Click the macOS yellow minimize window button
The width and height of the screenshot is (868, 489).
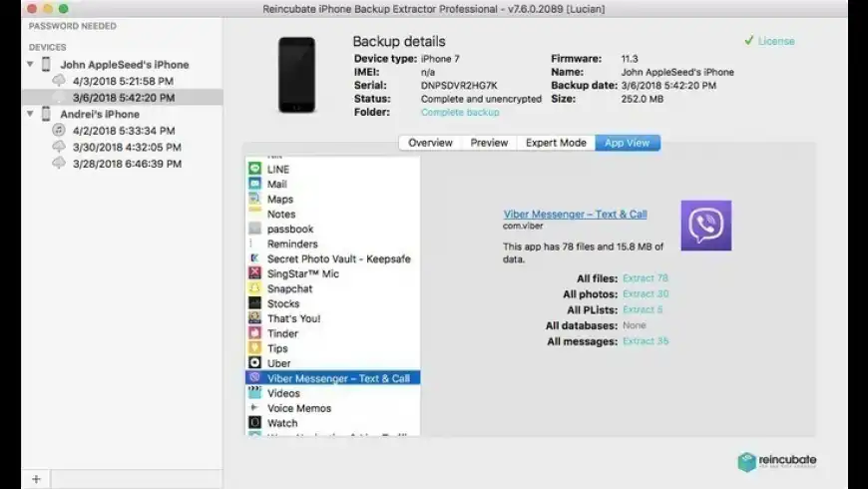point(48,8)
